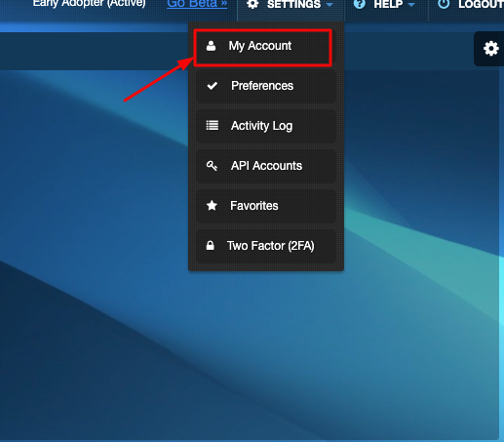Viewport: 504px width, 442px height.
Task: Click the lock icon beside Two Factor
Action: click(211, 246)
